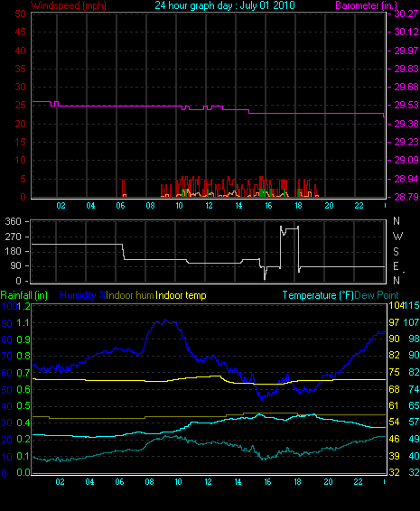
Task: Click the blue 'Humidity %' legend label
Action: coord(83,295)
